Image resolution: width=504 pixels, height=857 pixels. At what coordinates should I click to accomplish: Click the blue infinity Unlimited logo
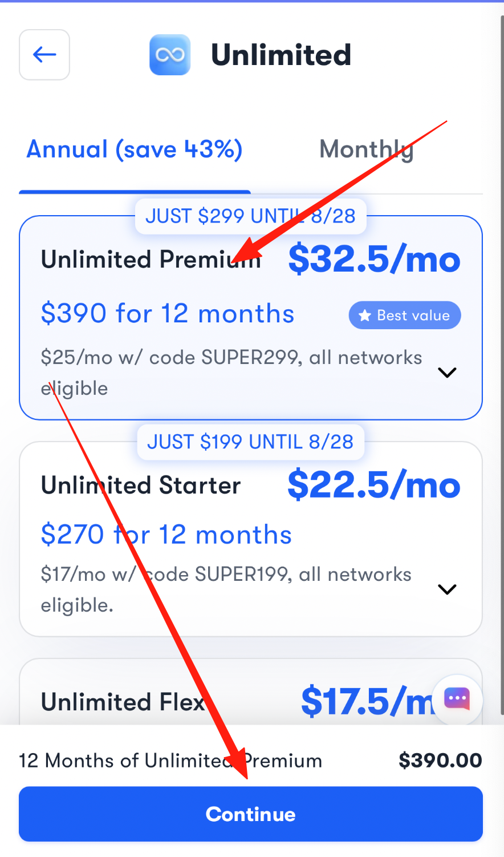(170, 55)
